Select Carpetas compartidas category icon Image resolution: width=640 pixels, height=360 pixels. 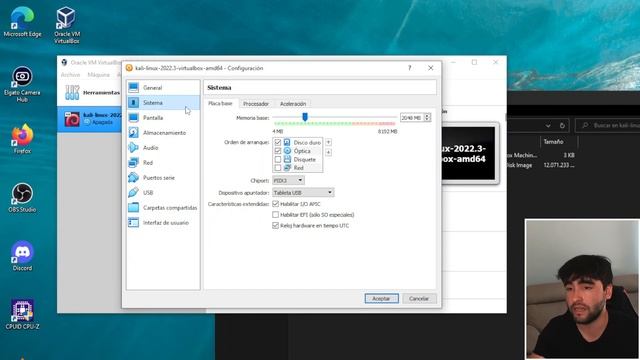[133, 207]
